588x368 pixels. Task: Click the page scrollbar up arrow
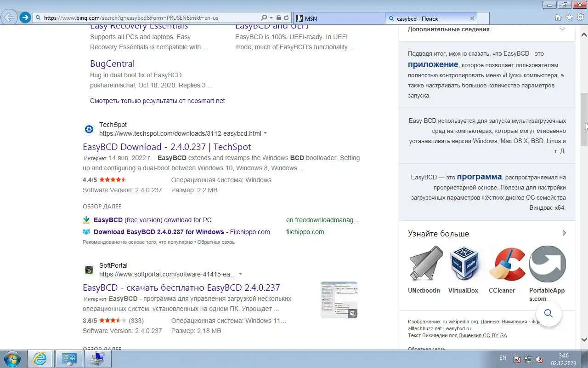584,34
